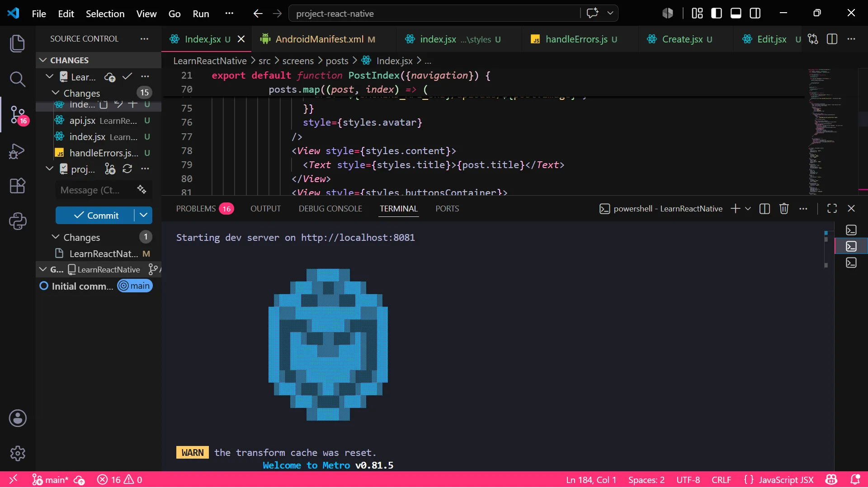Click the project-react-native command center search

tap(434, 13)
